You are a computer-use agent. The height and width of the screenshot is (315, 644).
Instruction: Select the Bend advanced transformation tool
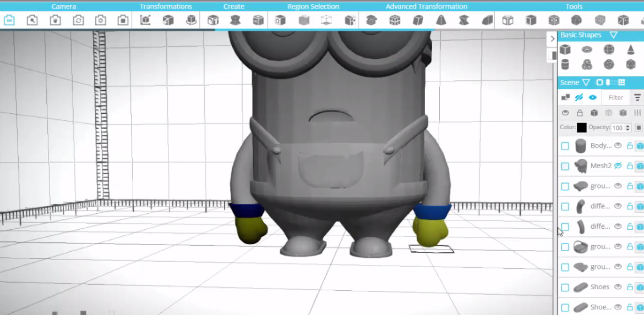[487, 20]
